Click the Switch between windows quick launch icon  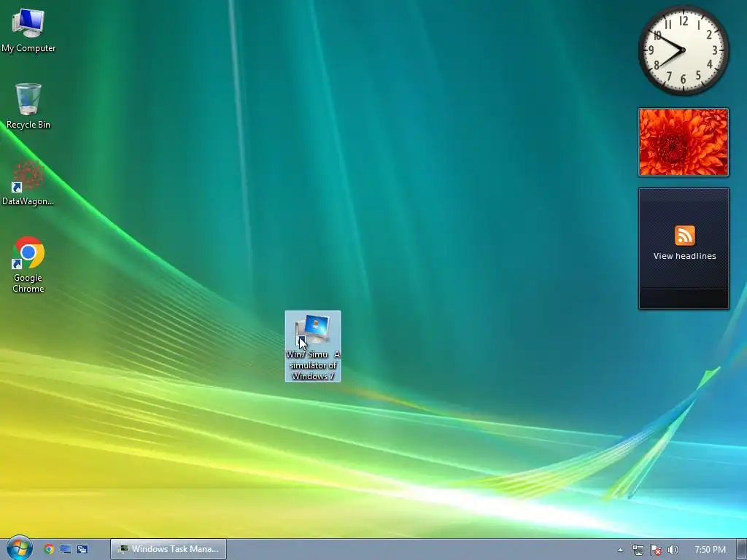[82, 549]
